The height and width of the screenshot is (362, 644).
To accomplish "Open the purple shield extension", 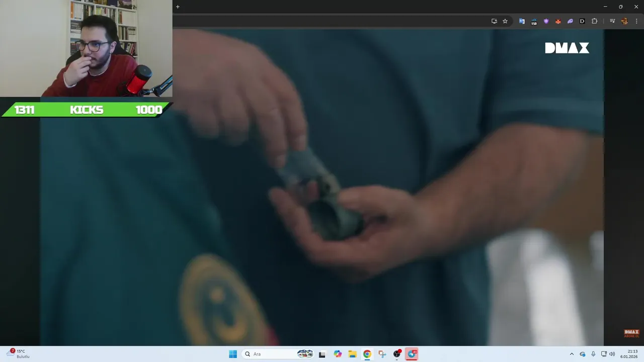I will [x=546, y=21].
